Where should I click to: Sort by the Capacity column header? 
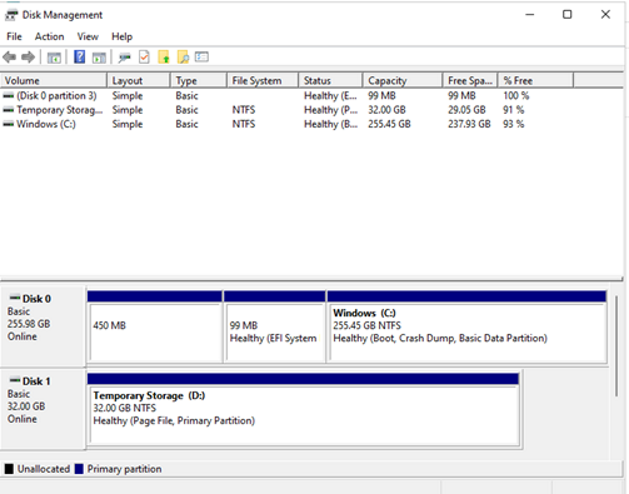click(x=402, y=80)
